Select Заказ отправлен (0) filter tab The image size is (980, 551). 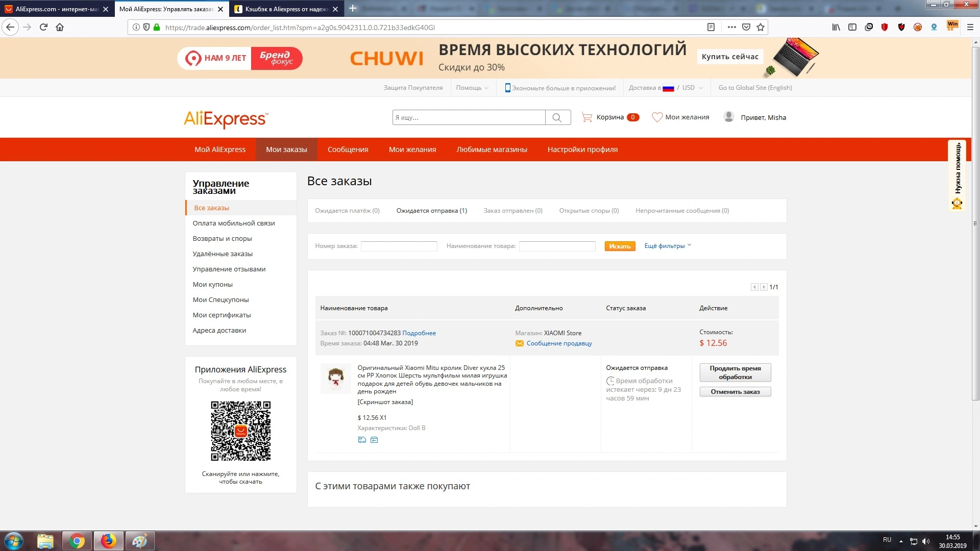(513, 211)
